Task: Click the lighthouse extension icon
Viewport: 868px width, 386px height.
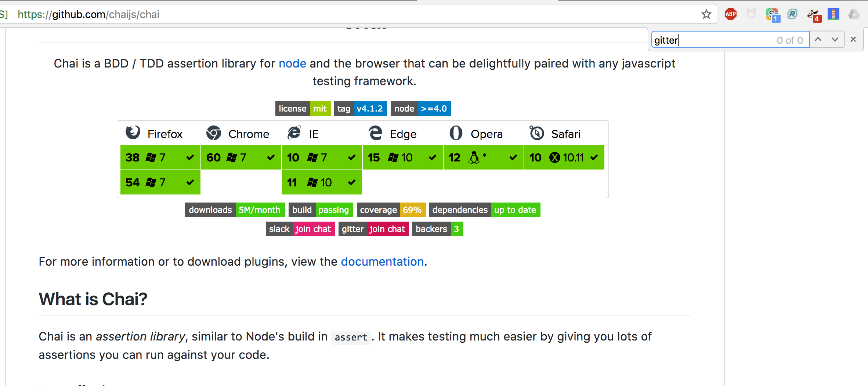Action: 833,14
